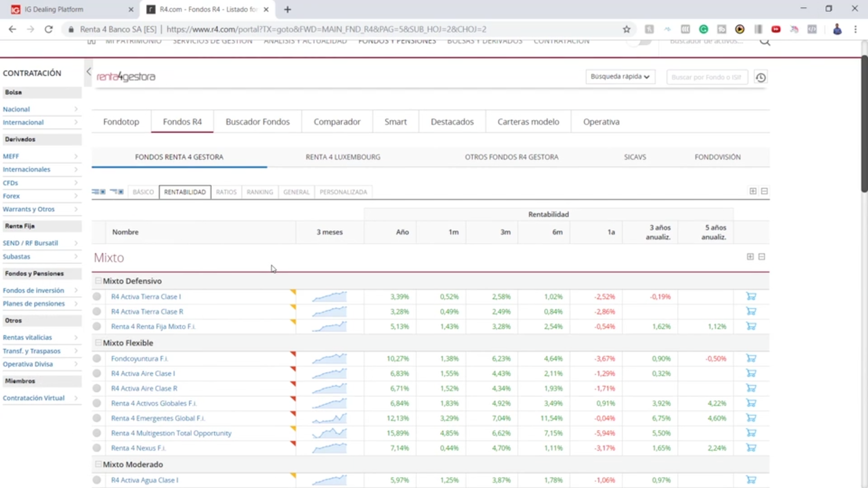Image resolution: width=868 pixels, height=488 pixels.
Task: Click the Buscar por Fondo o ISIN field
Action: point(707,77)
